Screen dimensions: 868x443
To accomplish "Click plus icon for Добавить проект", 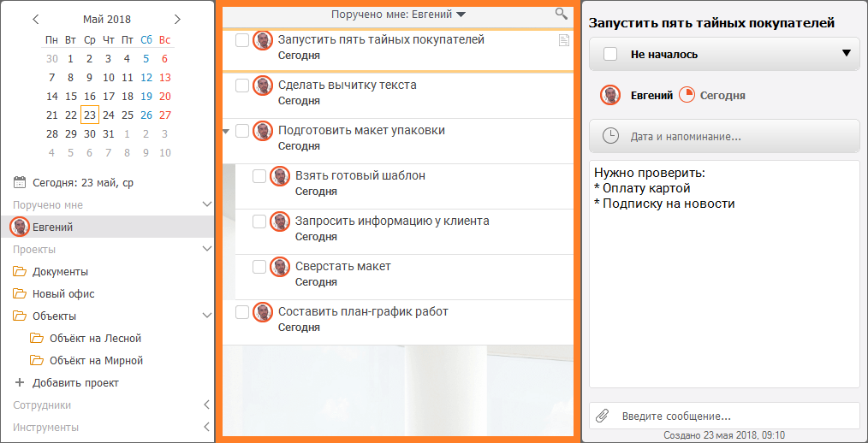I will (20, 383).
